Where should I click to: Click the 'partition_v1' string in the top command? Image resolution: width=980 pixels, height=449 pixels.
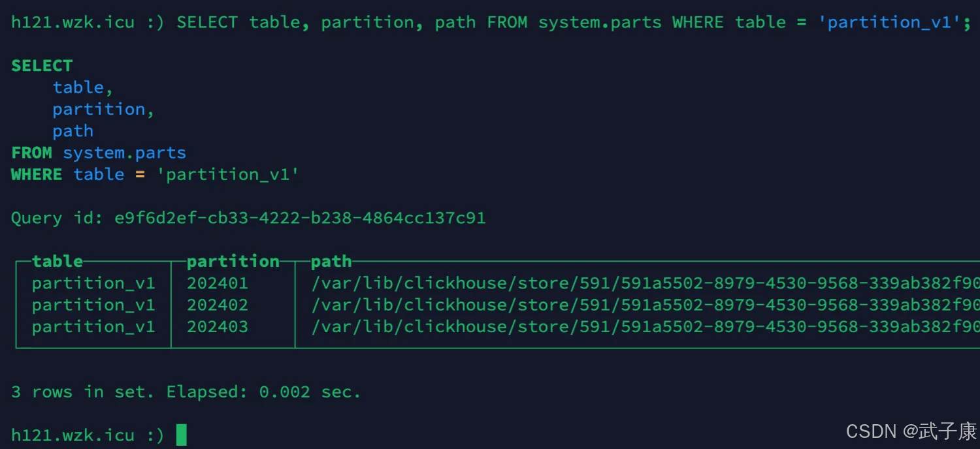tap(889, 22)
